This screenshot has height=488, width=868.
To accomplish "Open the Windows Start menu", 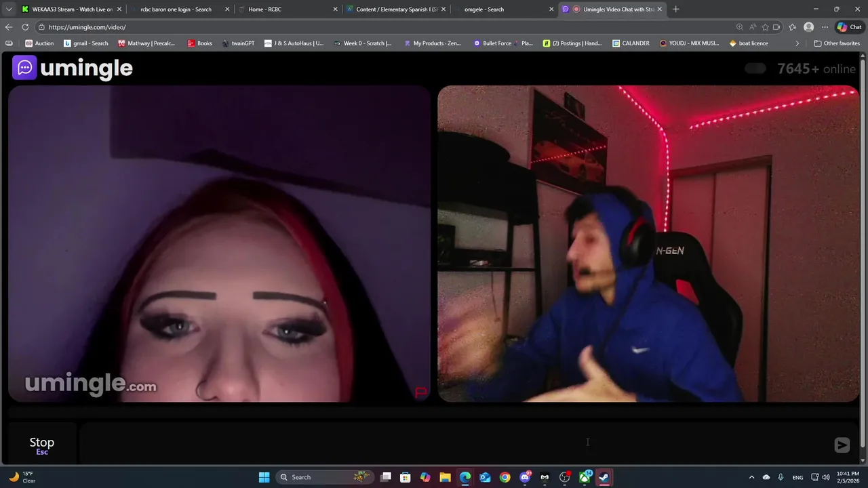I will pos(264,477).
